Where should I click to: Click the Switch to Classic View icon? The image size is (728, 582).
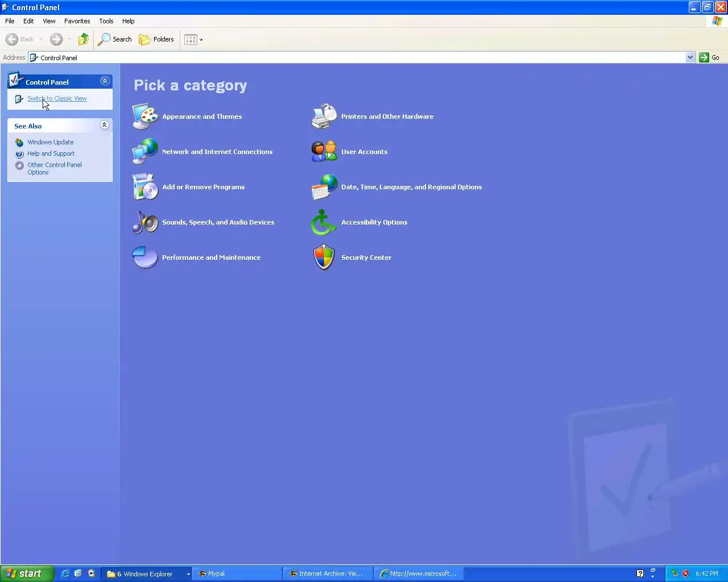click(19, 99)
